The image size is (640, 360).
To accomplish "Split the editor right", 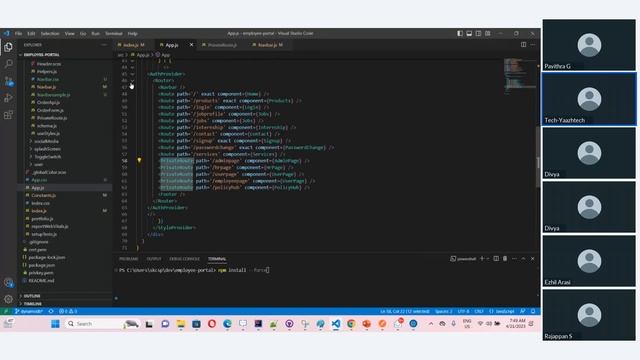I will 523,44.
